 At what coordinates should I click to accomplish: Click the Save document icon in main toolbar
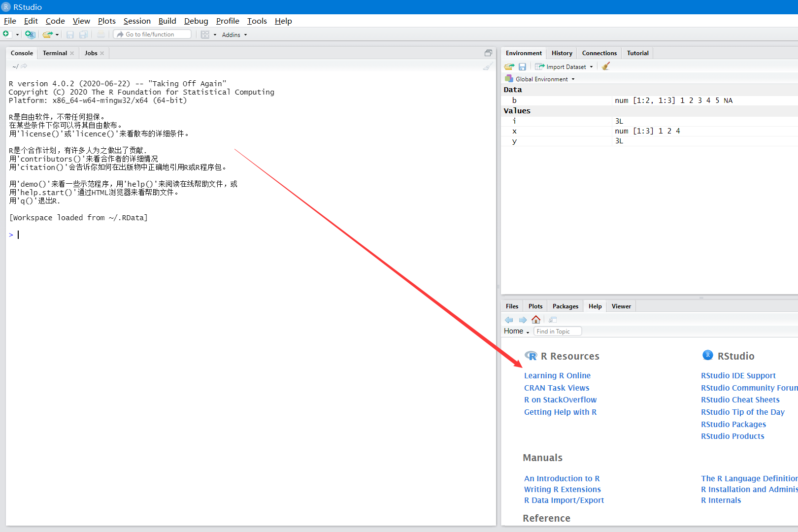tap(70, 34)
